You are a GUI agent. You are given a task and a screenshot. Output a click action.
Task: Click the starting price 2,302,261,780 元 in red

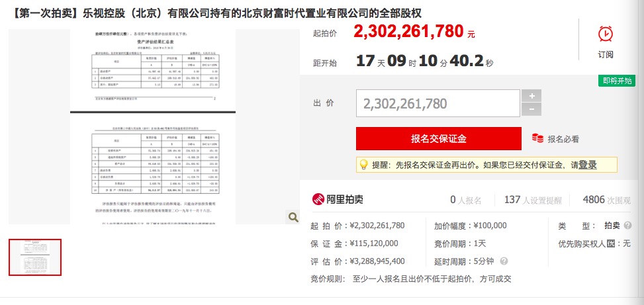click(x=414, y=32)
